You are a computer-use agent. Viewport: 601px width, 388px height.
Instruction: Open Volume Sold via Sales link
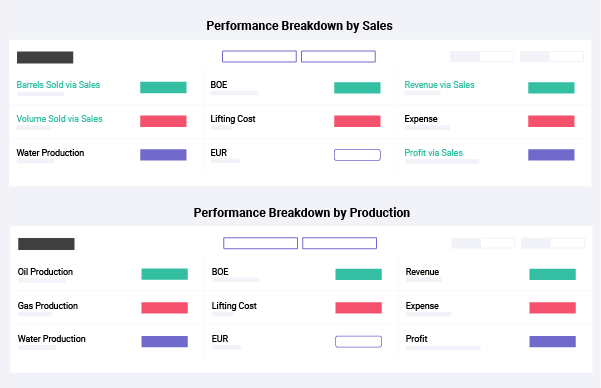[59, 119]
